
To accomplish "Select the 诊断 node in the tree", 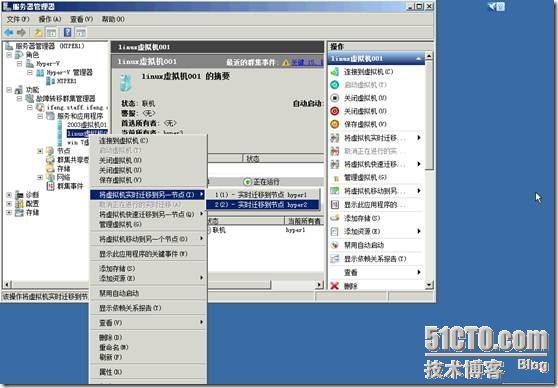I will click(x=32, y=195).
